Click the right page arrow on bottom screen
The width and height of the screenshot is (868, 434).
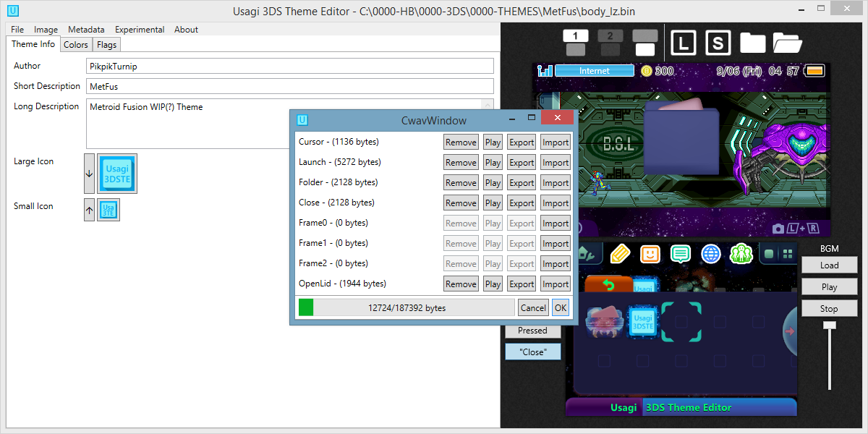coord(790,331)
